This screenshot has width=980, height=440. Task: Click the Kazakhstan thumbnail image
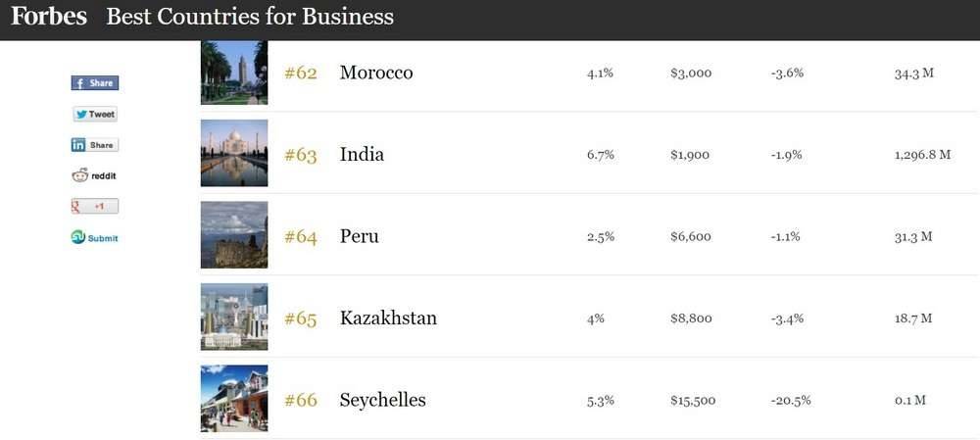234,317
